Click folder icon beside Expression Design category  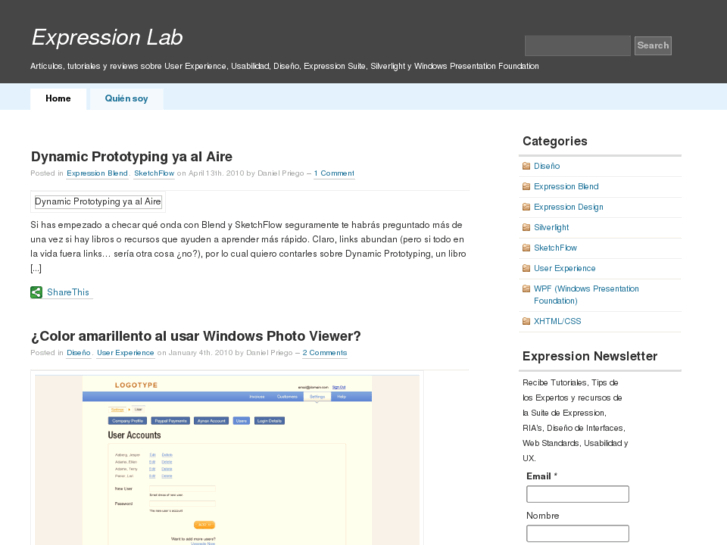[526, 207]
